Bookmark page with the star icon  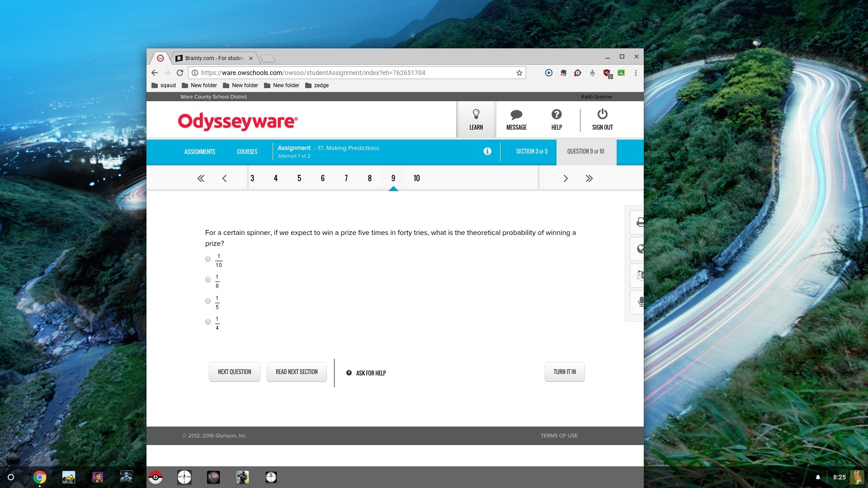point(519,73)
